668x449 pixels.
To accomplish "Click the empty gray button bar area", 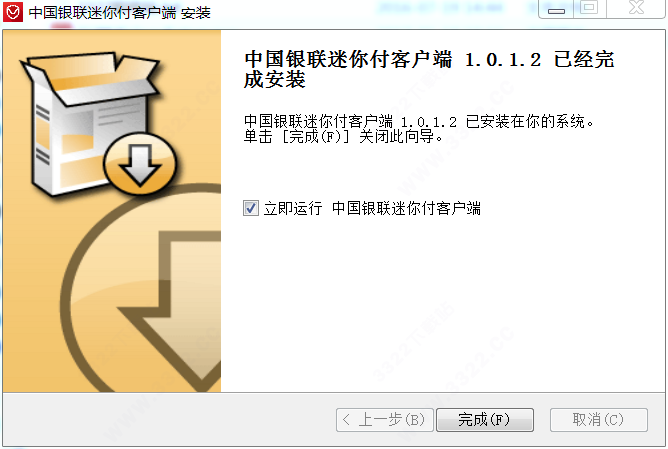I will (x=170, y=420).
